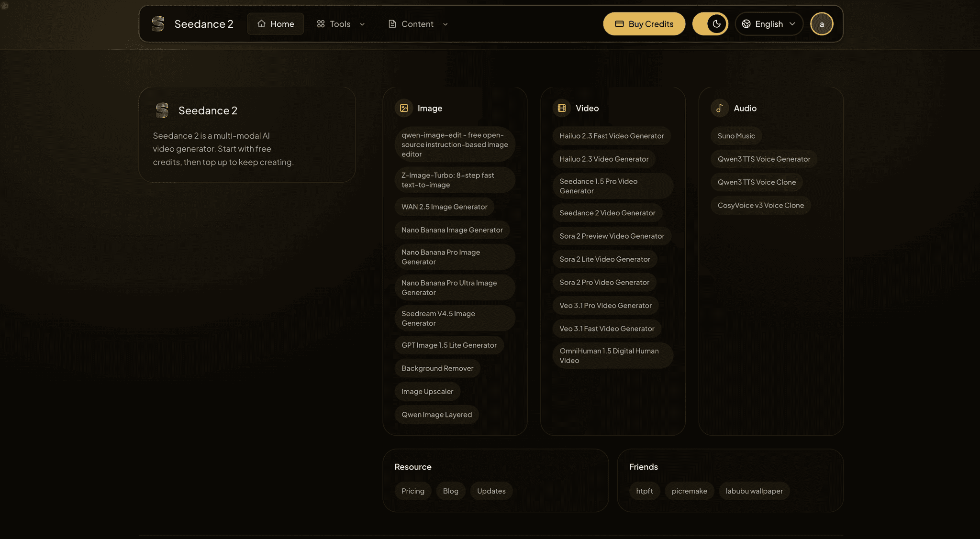
Task: Click the Seedance S logo in footer card
Action: [162, 110]
